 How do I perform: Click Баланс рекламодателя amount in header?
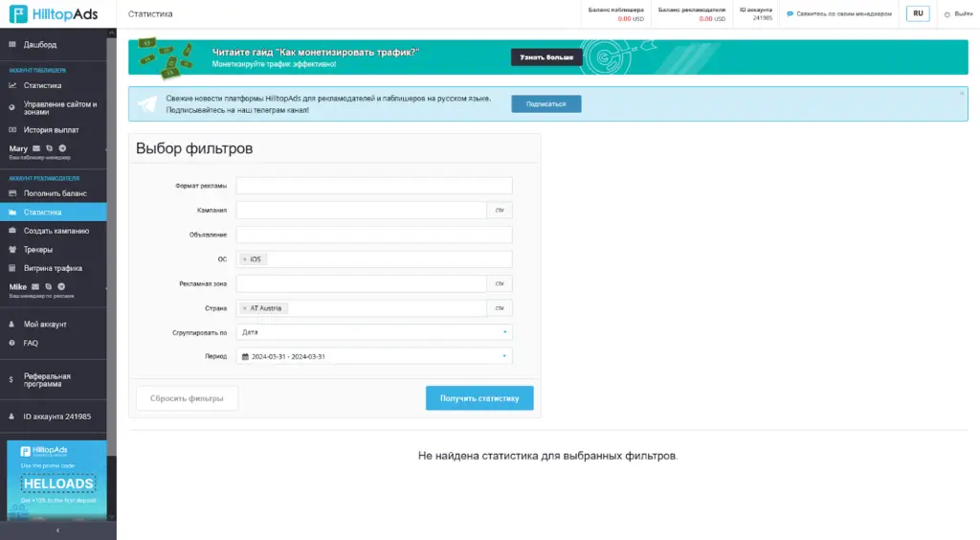click(712, 19)
